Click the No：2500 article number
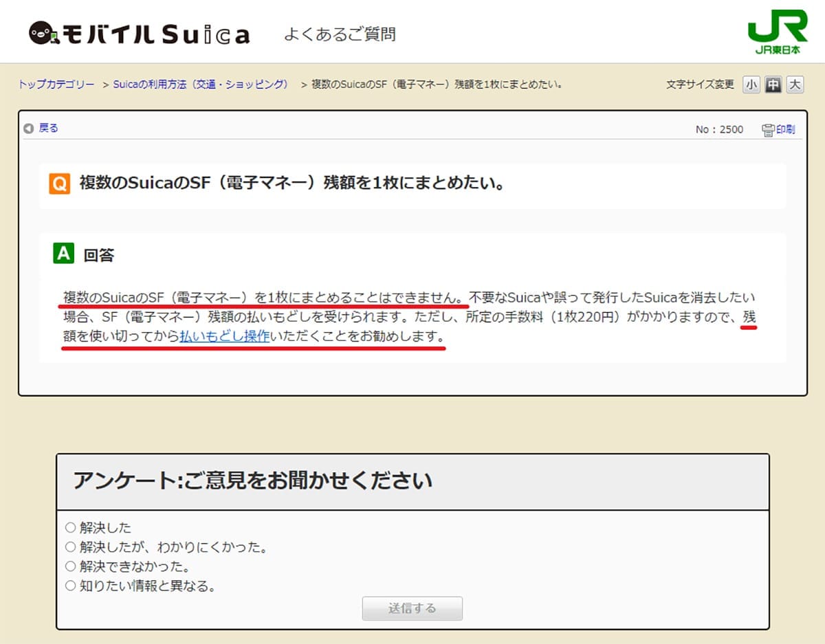 pos(719,129)
